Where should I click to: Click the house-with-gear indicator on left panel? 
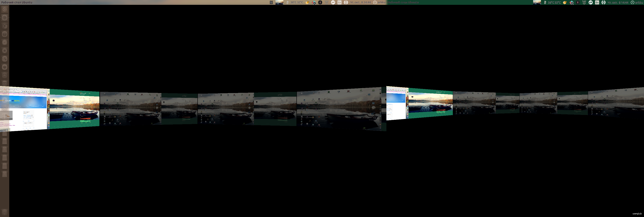tap(314, 2)
